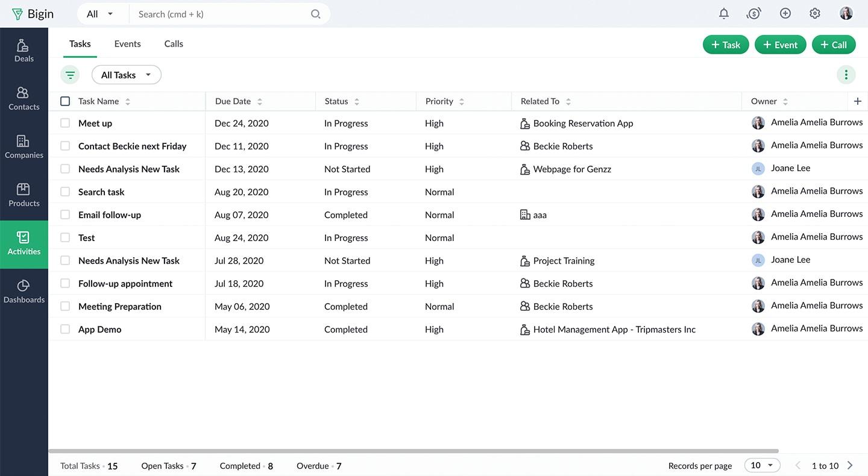Image resolution: width=868 pixels, height=476 pixels.
Task: Click Joane Lee's JL avatar in Dec 13 row
Action: click(x=758, y=169)
